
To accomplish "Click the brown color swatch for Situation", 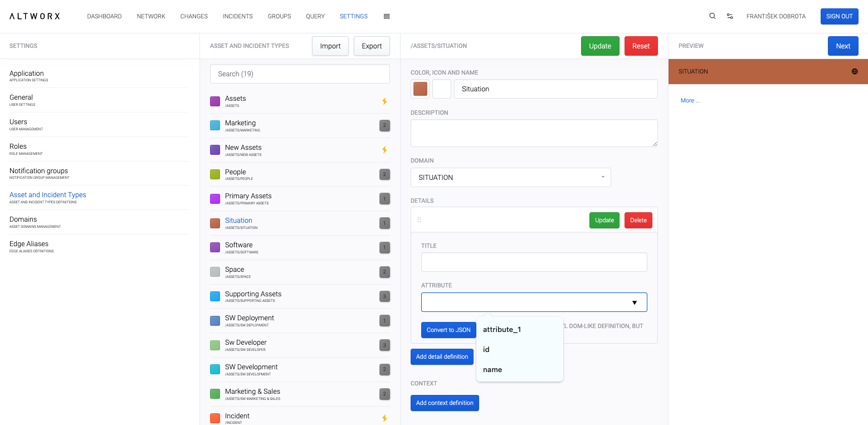I will 420,89.
